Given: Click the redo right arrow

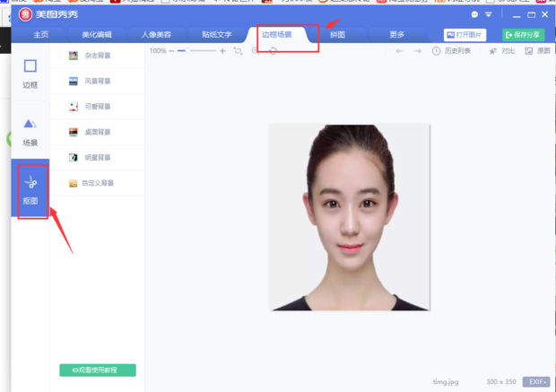Looking at the screenshot, I should 418,51.
